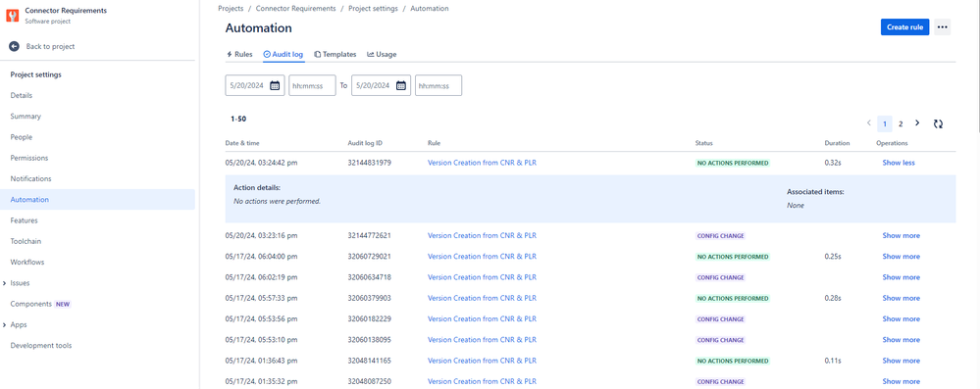Open Version Creation rule for log 32144772621
Image resolution: width=980 pixels, height=389 pixels.
click(x=482, y=235)
